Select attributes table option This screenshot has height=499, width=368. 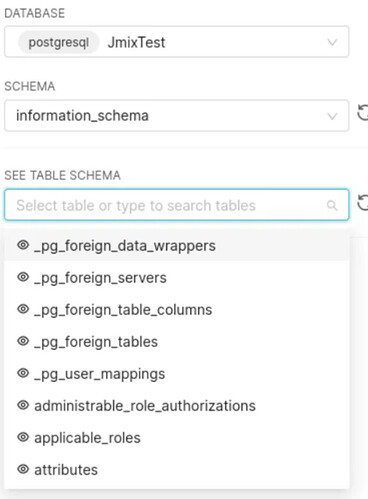tap(177, 470)
